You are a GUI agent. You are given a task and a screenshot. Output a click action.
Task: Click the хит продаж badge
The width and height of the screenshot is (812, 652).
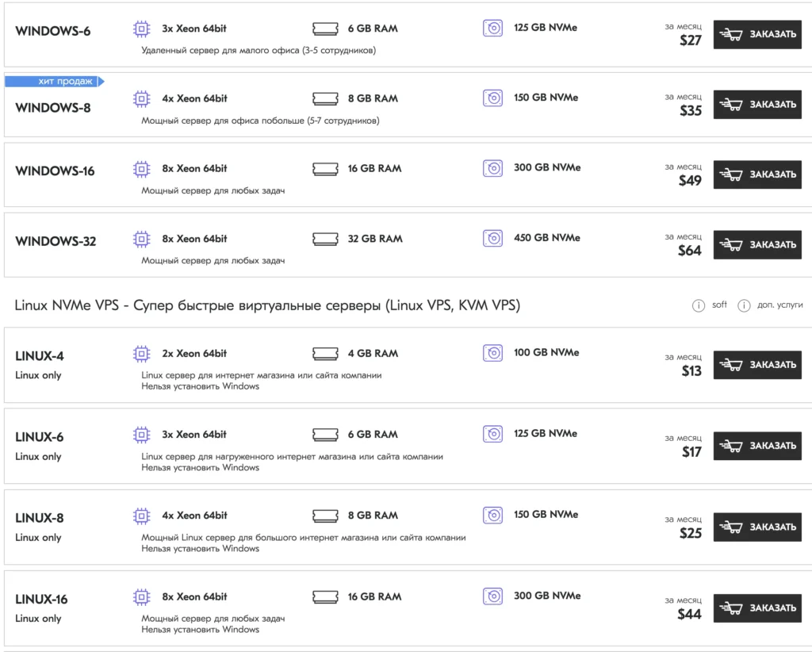click(54, 81)
